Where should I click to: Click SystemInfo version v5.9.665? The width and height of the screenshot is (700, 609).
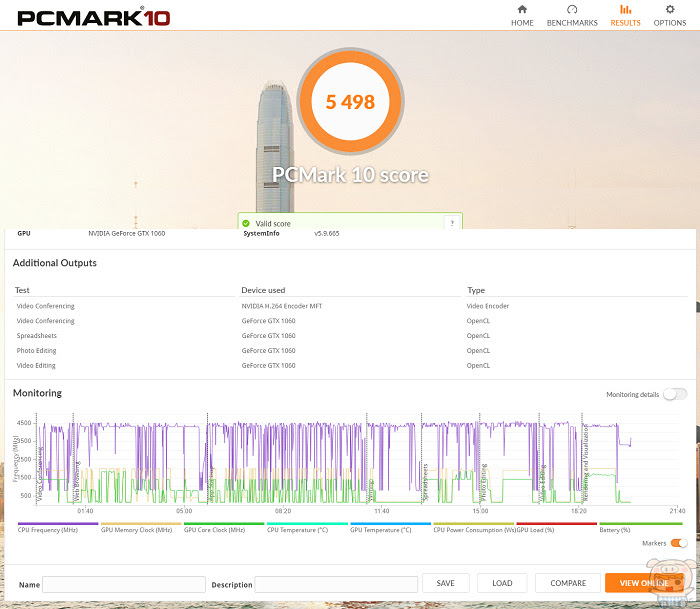(326, 234)
